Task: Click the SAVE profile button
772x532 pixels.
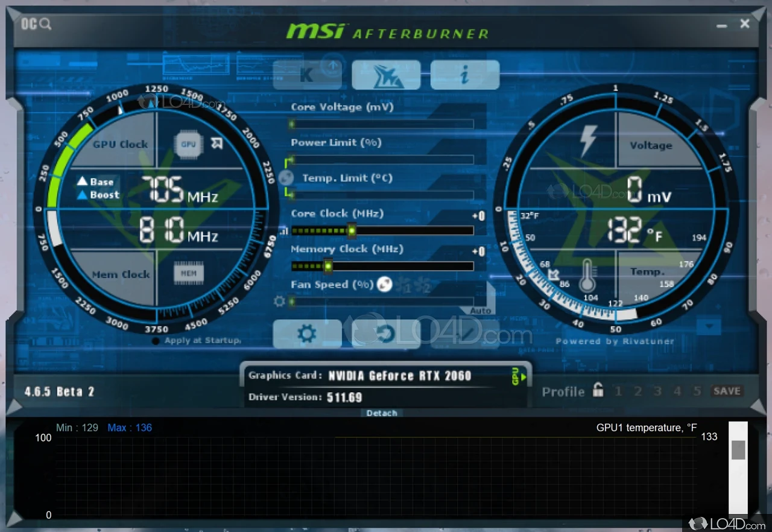Action: [x=727, y=391]
